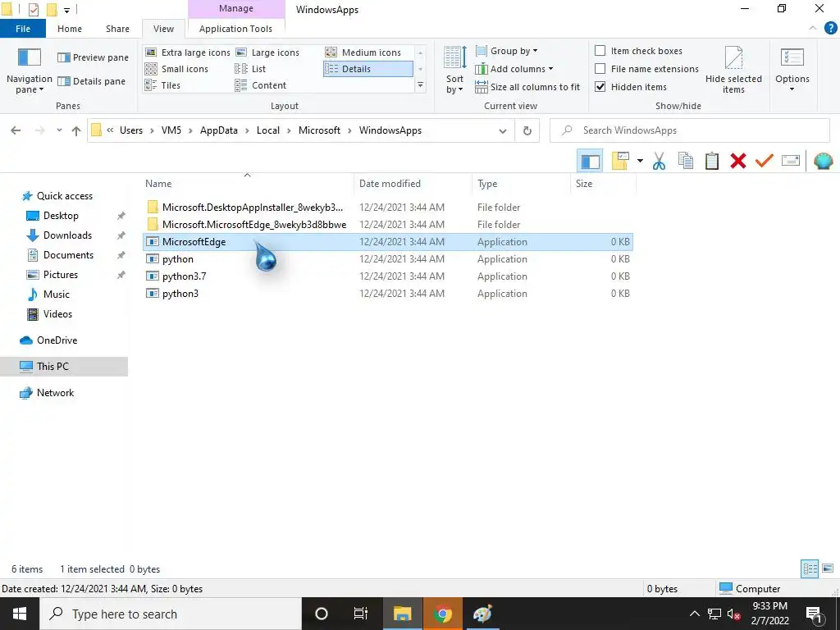Click the Back navigation arrow
Viewport: 840px width, 630px height.
tap(16, 130)
